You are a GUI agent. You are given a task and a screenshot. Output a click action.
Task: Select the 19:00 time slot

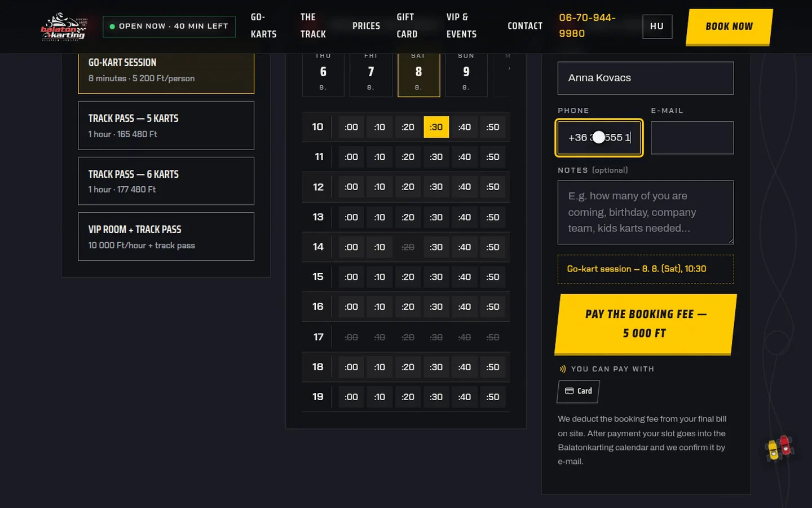(x=351, y=397)
